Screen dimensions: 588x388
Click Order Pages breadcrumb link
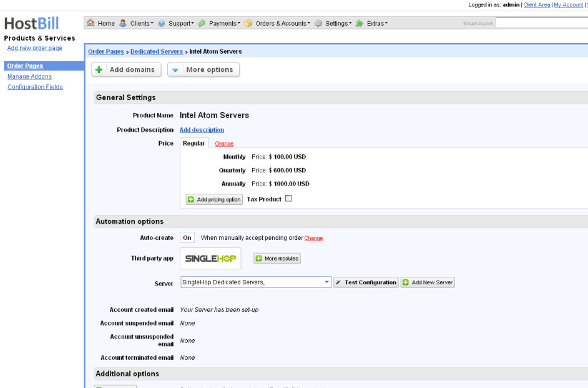(x=106, y=51)
